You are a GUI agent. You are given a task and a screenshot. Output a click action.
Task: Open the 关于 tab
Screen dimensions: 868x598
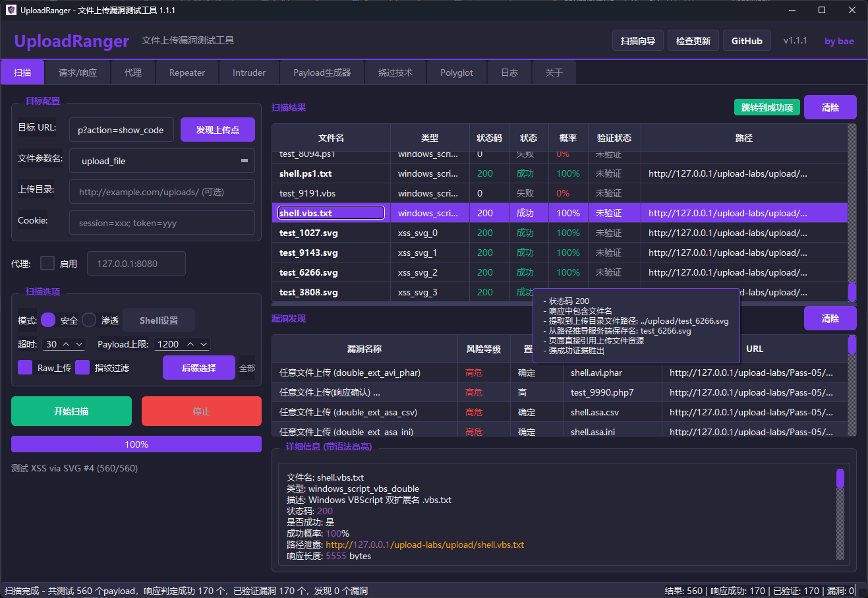click(x=554, y=73)
